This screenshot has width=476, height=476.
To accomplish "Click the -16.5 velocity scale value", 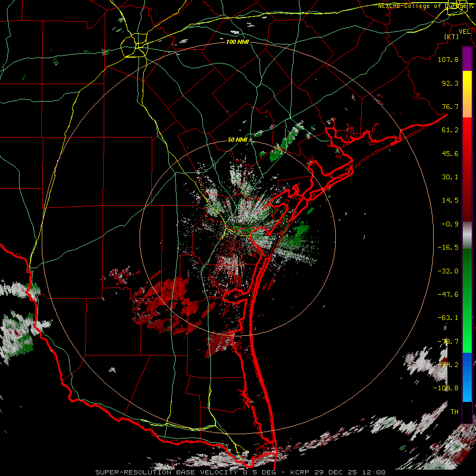I will (x=448, y=248).
